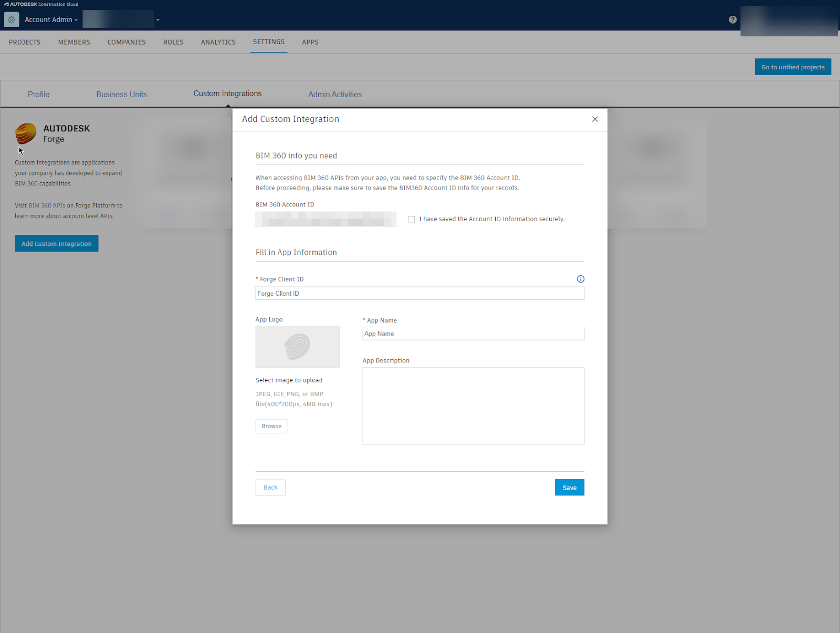Save the custom integration
Image resolution: width=840 pixels, height=633 pixels.
click(570, 487)
